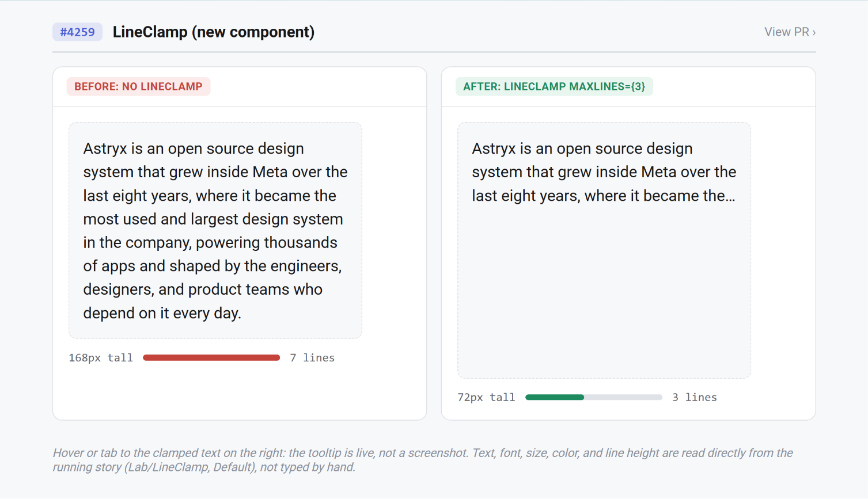Click the chevron arrow beside View PR
The height and width of the screenshot is (499, 868).
pos(814,33)
